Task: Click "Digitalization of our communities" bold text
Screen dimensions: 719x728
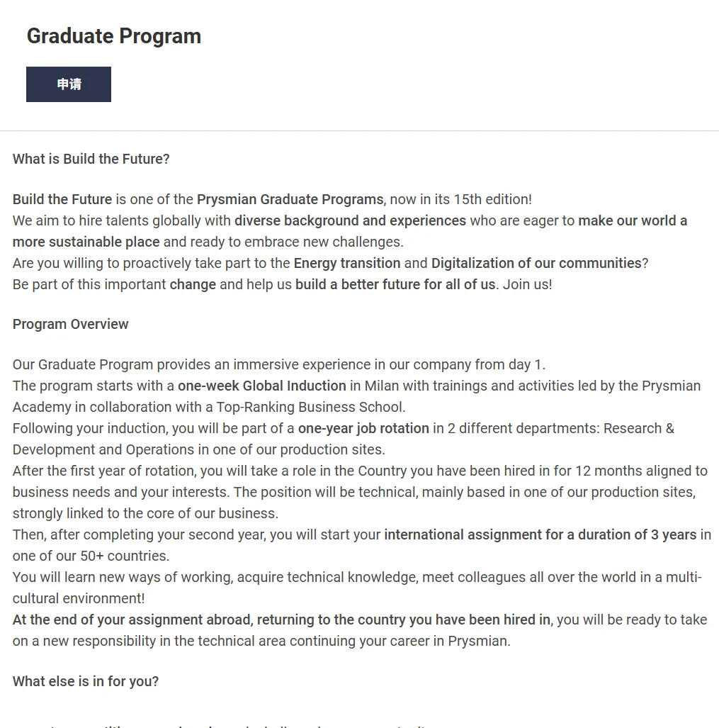Action: click(x=536, y=263)
